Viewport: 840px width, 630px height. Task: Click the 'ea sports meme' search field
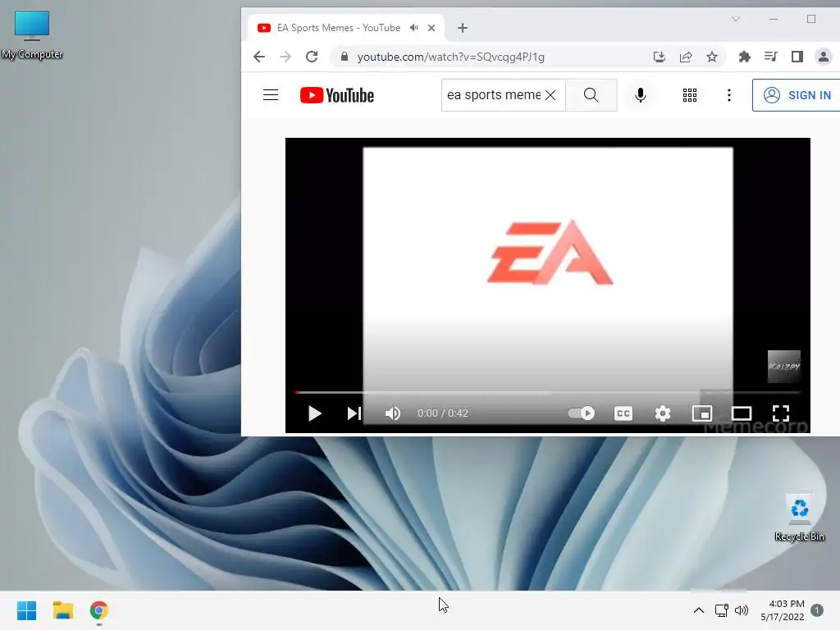point(493,95)
